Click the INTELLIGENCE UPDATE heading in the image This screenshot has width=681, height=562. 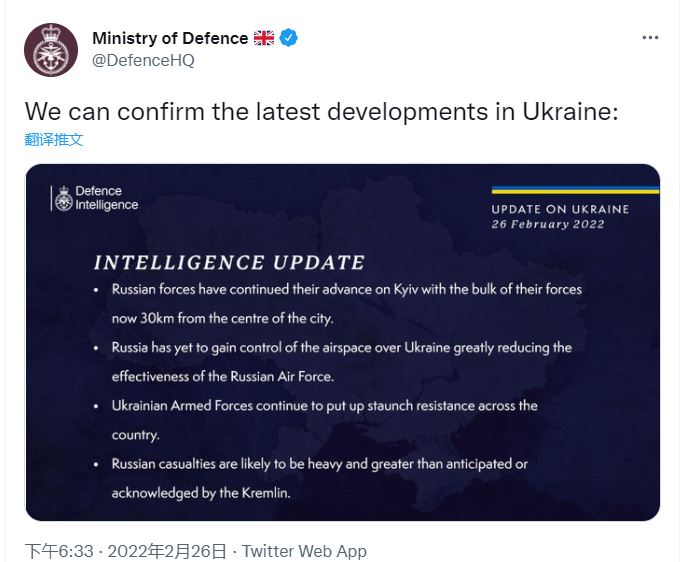229,263
